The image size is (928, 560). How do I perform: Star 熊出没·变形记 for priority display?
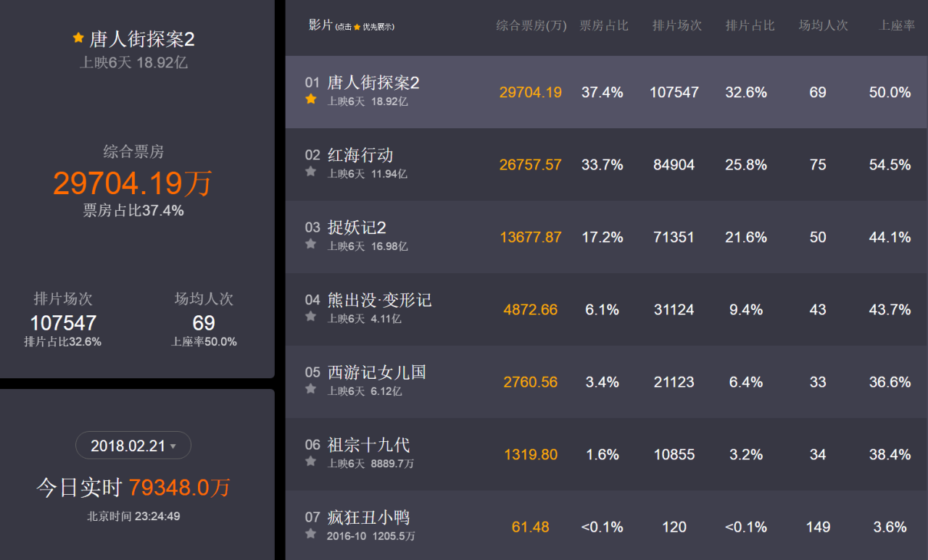311,317
